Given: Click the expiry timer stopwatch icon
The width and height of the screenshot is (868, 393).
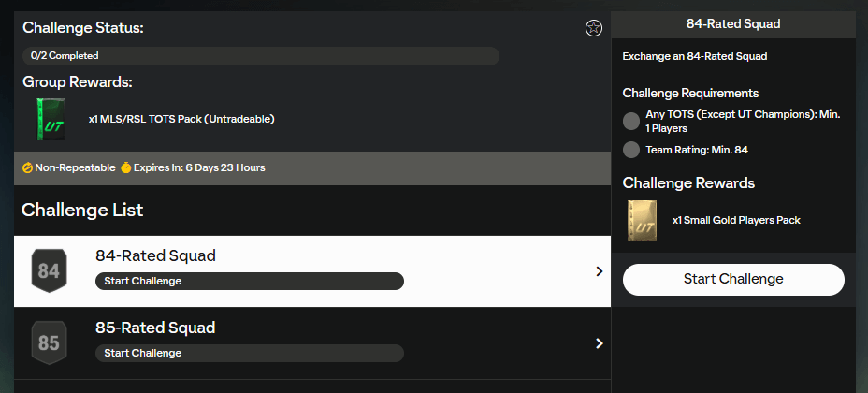Looking at the screenshot, I should [125, 168].
